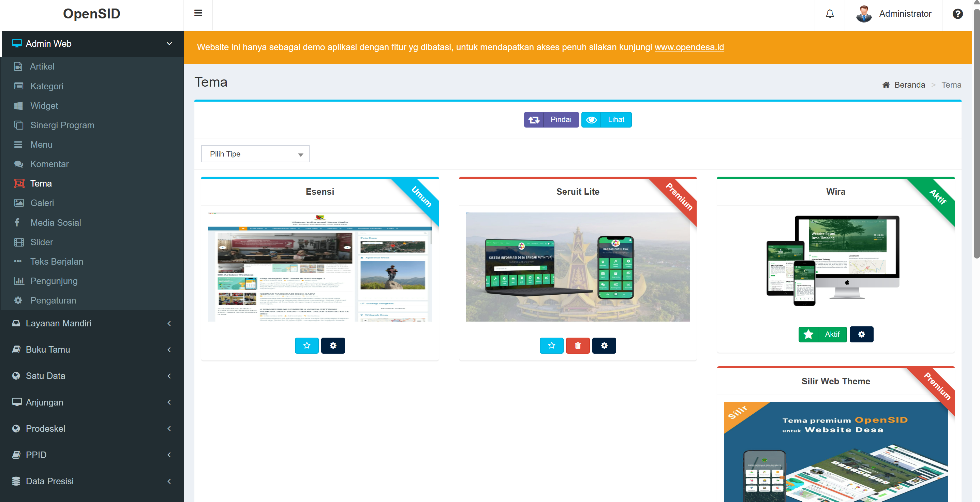The width and height of the screenshot is (980, 502).
Task: Click the Media Sosial Facebook icon
Action: tap(17, 222)
